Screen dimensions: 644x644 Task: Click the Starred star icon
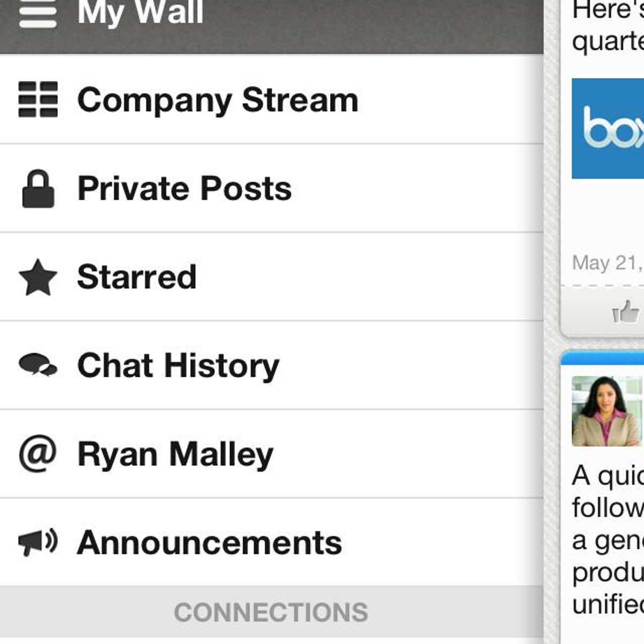pyautogui.click(x=38, y=277)
